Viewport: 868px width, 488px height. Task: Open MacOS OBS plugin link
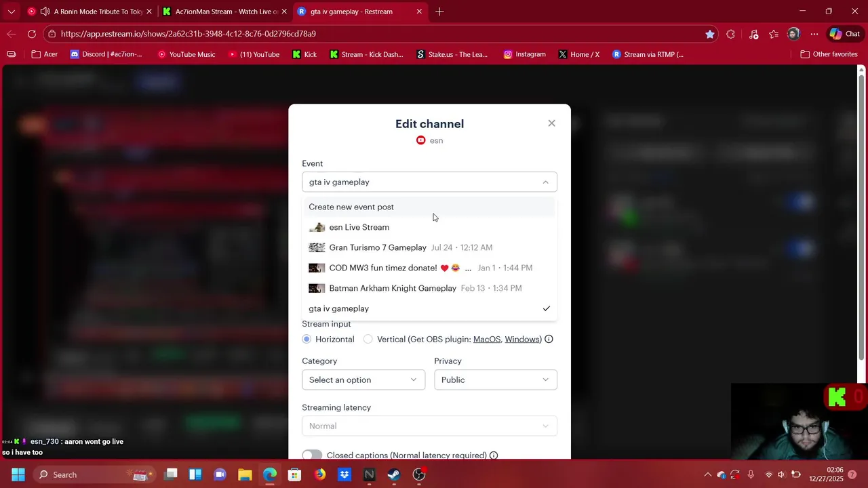point(487,339)
